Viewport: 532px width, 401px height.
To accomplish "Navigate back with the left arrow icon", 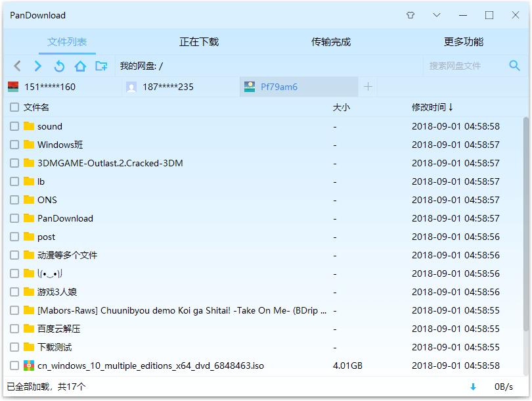I will (x=17, y=66).
